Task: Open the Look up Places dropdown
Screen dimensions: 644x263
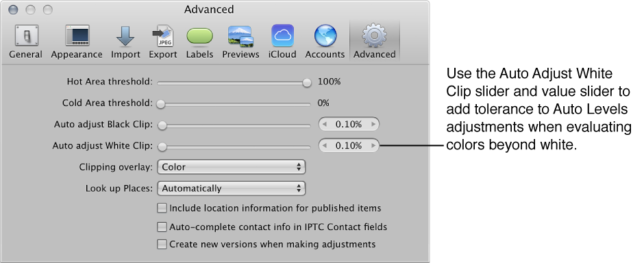Action: click(x=232, y=188)
